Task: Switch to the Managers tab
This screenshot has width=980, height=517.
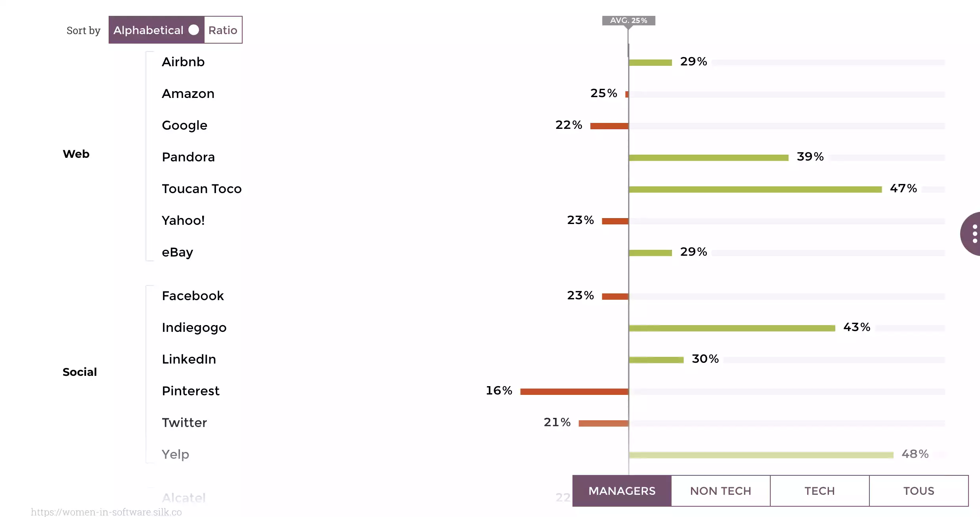Action: click(x=622, y=491)
